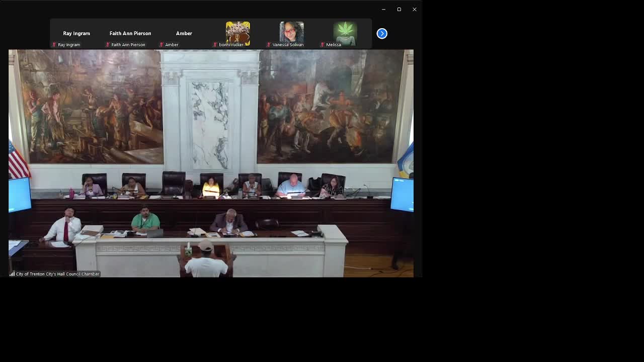The width and height of the screenshot is (644, 362).
Task: Click Melissa's muted microphone icon
Action: [323, 45]
